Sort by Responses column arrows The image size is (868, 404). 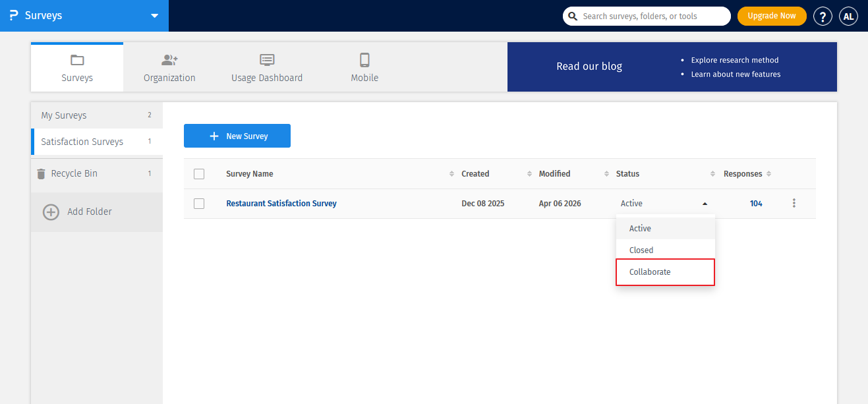(769, 174)
